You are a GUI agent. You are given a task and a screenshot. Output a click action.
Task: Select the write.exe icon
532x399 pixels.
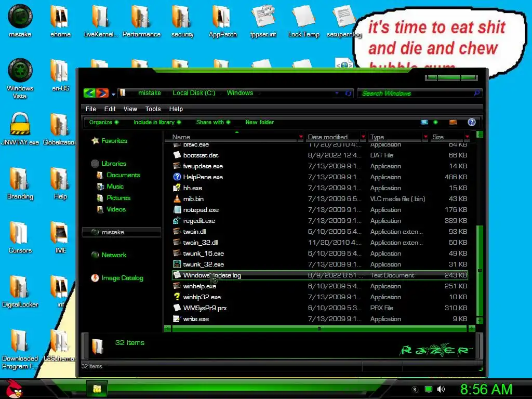(177, 318)
